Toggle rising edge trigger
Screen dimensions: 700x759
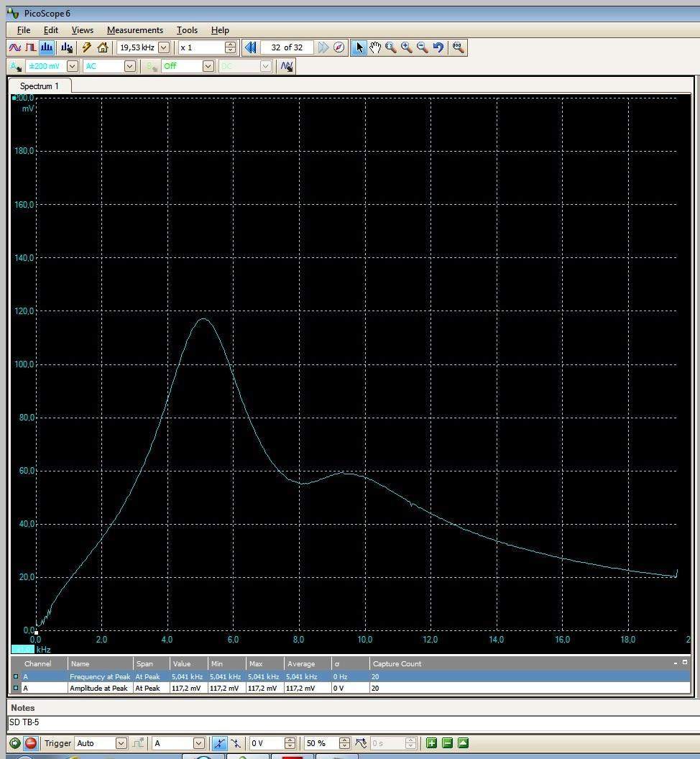(x=219, y=743)
